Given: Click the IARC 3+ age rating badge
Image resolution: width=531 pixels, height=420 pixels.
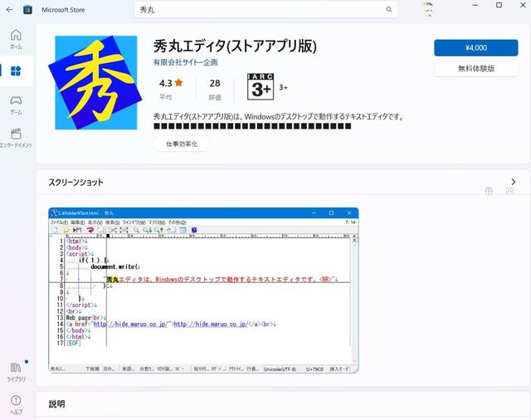Looking at the screenshot, I should tap(260, 86).
